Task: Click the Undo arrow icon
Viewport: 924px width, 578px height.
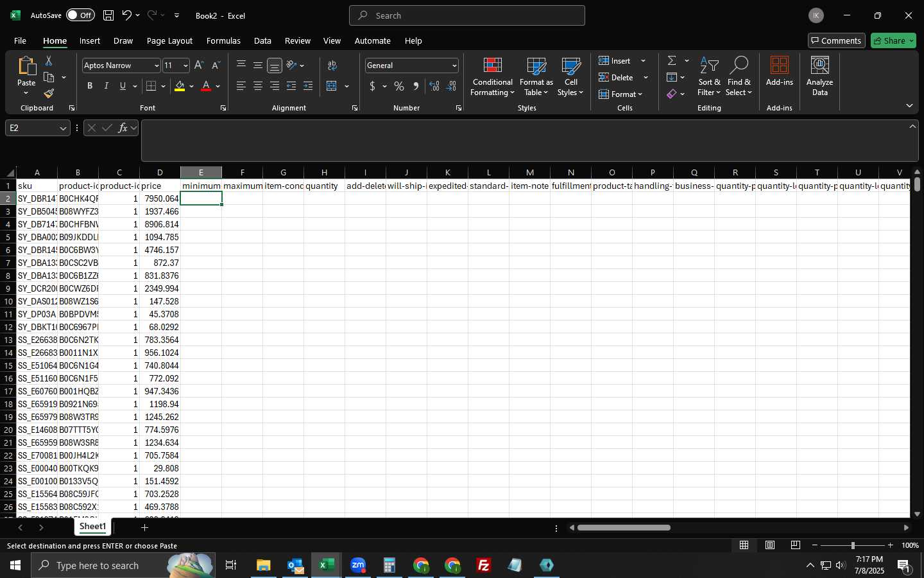Action: (x=127, y=15)
